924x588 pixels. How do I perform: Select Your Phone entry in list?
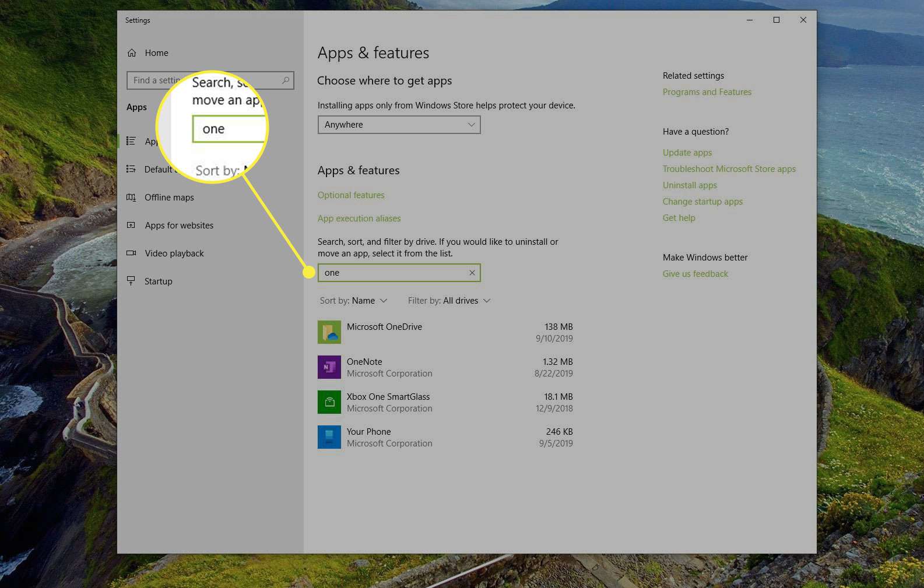coord(445,437)
